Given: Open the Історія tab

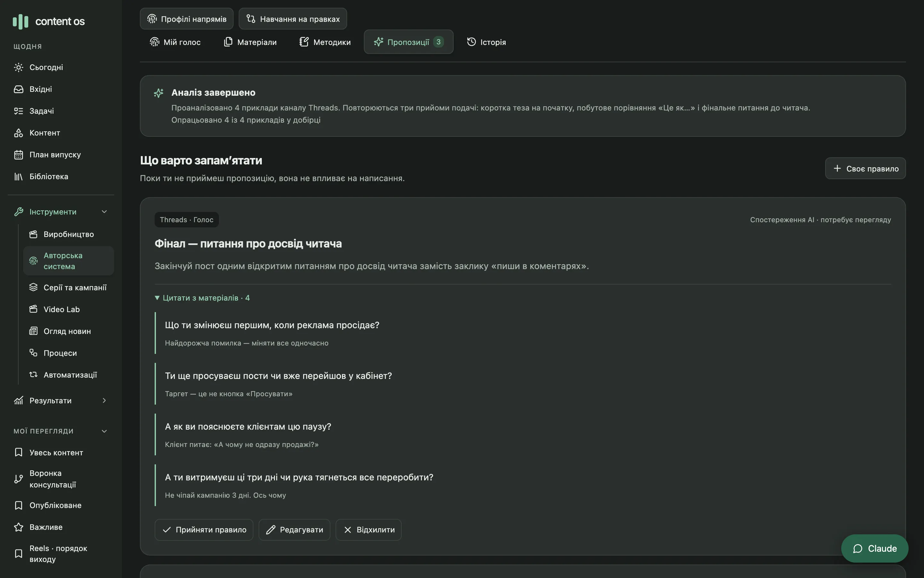Looking at the screenshot, I should pyautogui.click(x=486, y=42).
